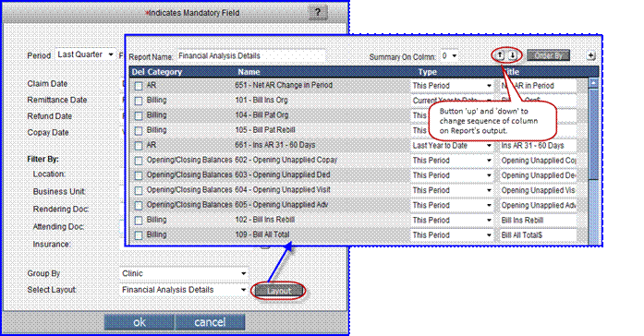Edit the Report Name input field
644x336 pixels.
point(250,55)
